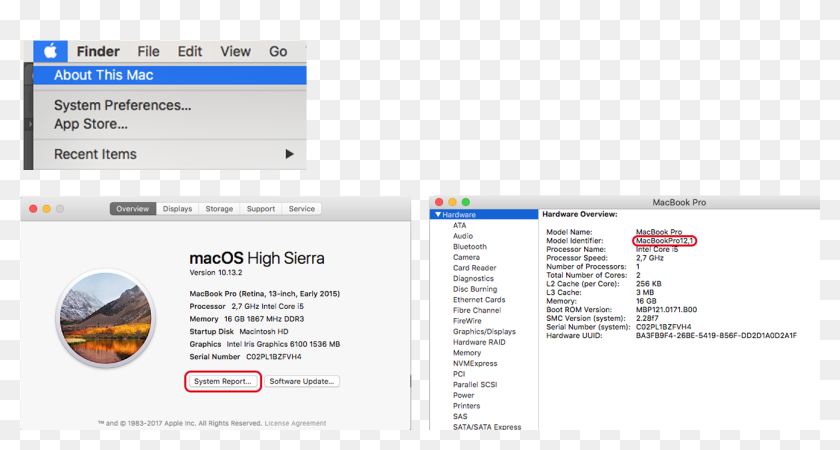Select SAS in hardware list

[x=460, y=416]
